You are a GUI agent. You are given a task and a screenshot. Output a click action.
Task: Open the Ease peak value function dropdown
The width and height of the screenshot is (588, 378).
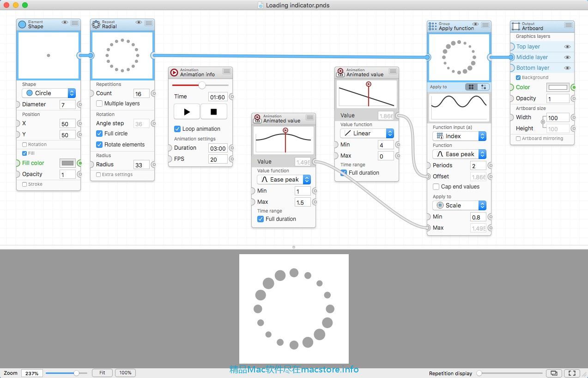click(x=284, y=179)
